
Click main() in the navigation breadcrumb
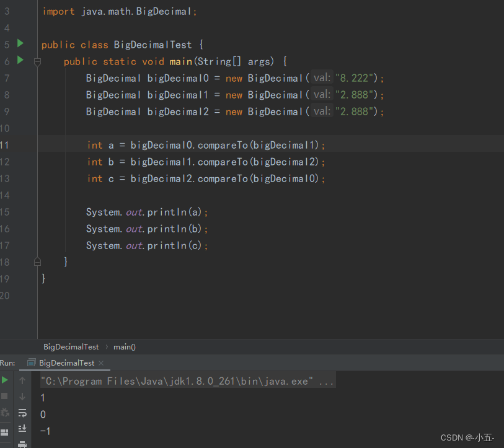coord(124,347)
